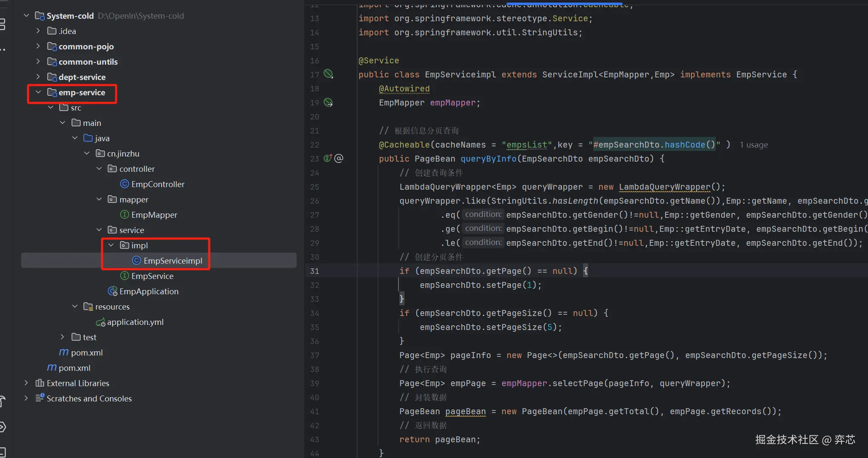This screenshot has width=868, height=458.
Task: Collapse the cn.jinzhu package chevron
Action: click(87, 154)
